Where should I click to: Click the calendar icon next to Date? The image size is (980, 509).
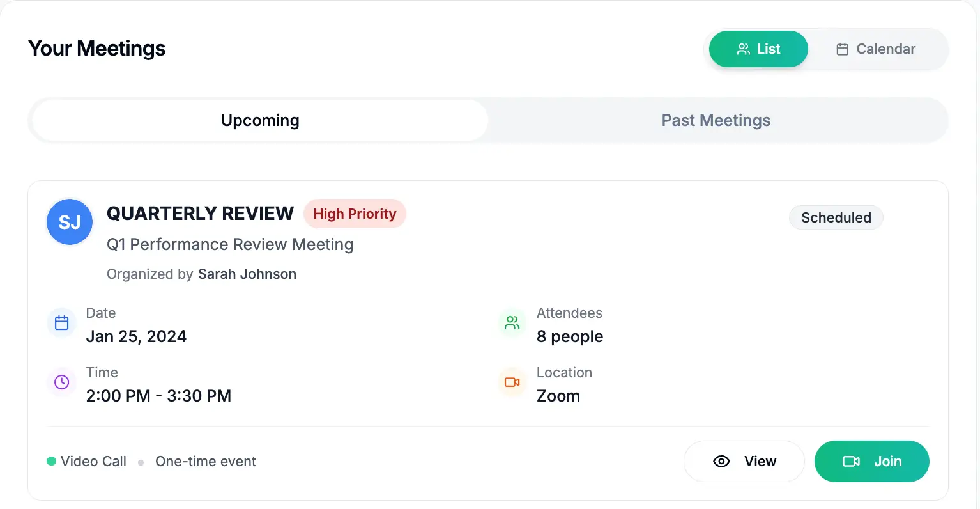click(61, 322)
